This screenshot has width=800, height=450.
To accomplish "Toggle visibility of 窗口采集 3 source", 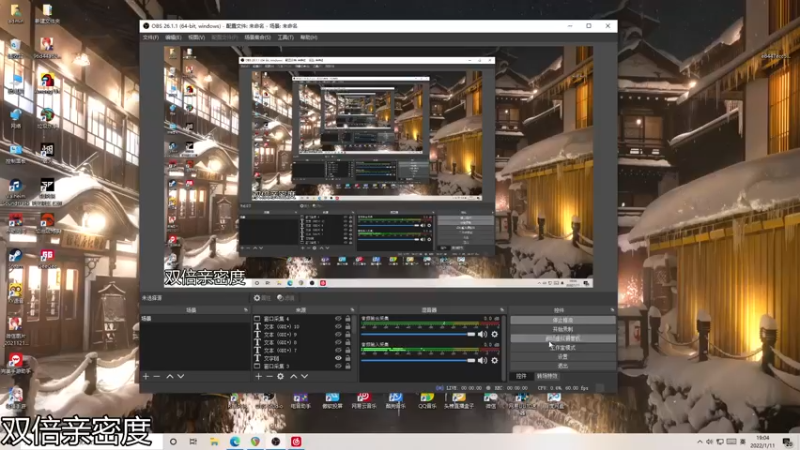I will click(338, 366).
